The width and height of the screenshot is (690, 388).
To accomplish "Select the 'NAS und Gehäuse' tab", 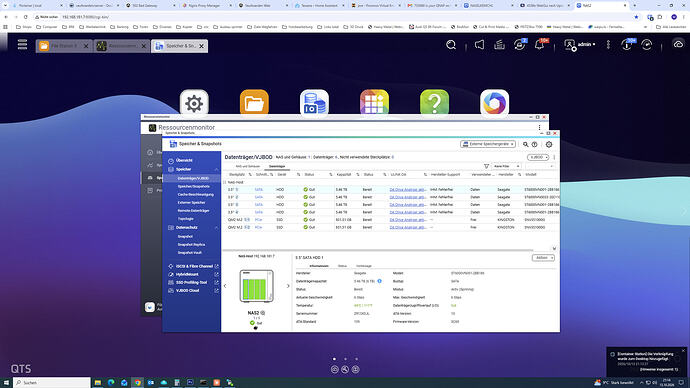I will (x=248, y=166).
